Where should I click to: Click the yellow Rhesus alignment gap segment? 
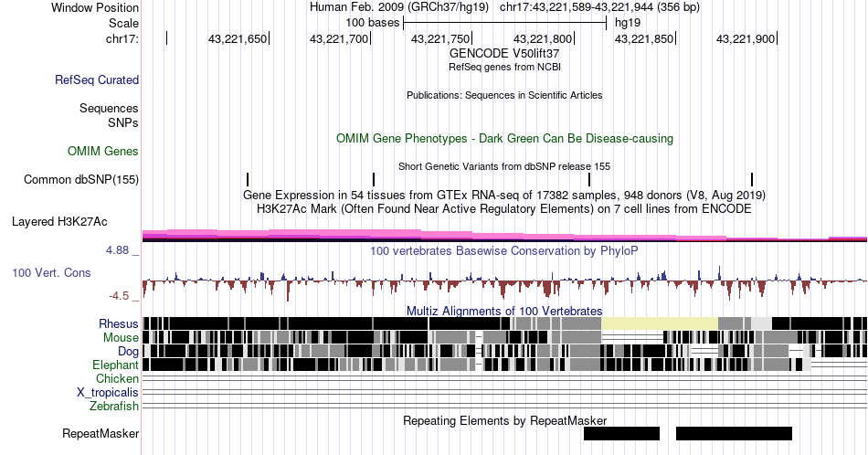(x=660, y=323)
